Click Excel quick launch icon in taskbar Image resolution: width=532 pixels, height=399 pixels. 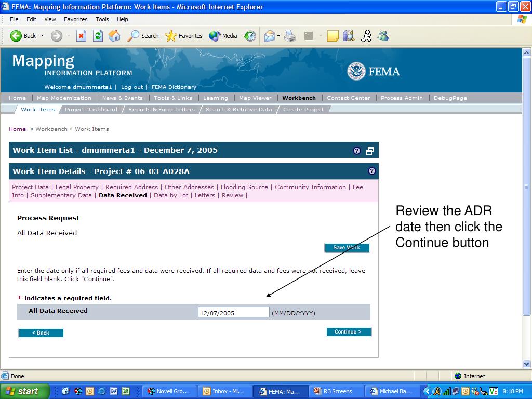coord(126,391)
